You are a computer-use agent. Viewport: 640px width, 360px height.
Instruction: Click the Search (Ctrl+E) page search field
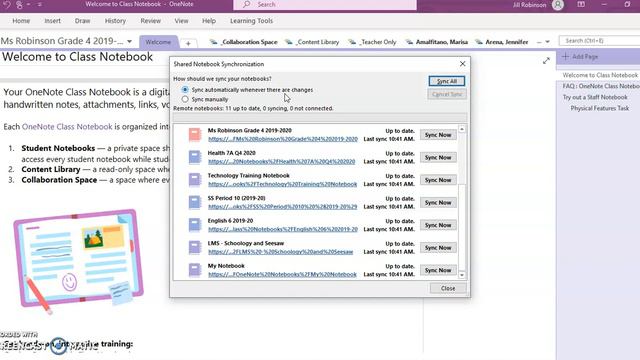click(x=599, y=41)
